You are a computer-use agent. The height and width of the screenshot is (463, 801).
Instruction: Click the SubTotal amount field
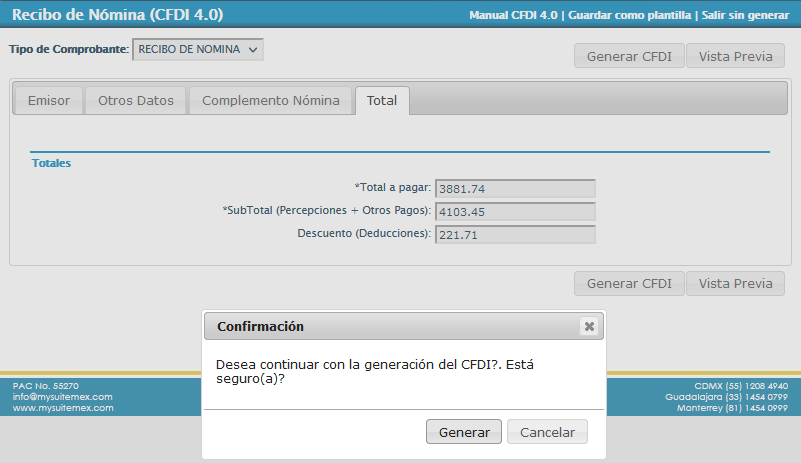515,211
